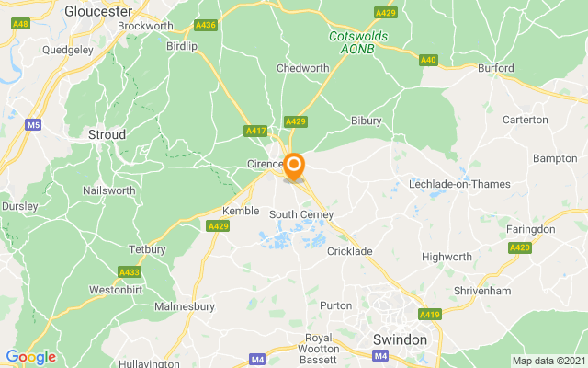Click the Cotswolds AONB label
Screen dimensions: 588x368
358,42
